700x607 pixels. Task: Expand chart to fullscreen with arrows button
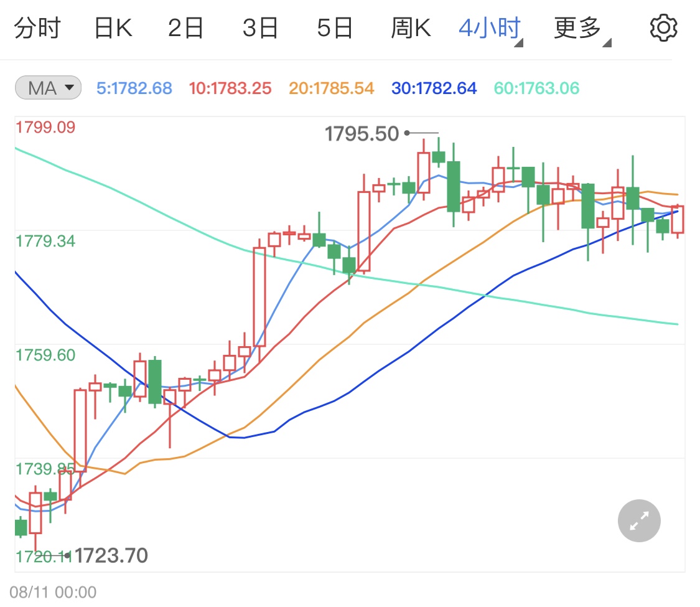click(x=639, y=520)
